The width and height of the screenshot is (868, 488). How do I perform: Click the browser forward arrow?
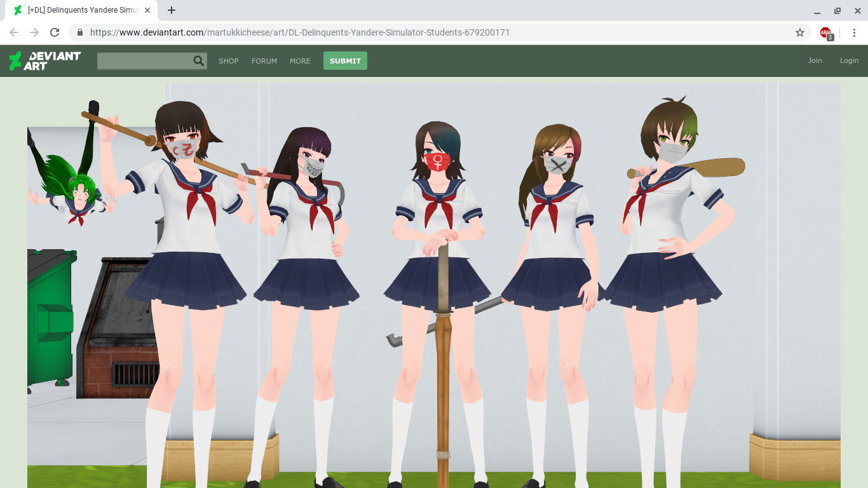point(34,32)
